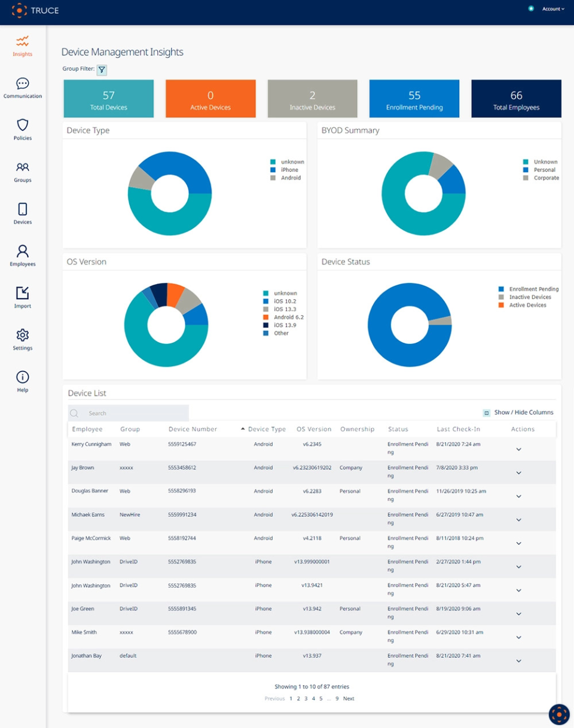Go to Policies shield icon

[x=22, y=125]
